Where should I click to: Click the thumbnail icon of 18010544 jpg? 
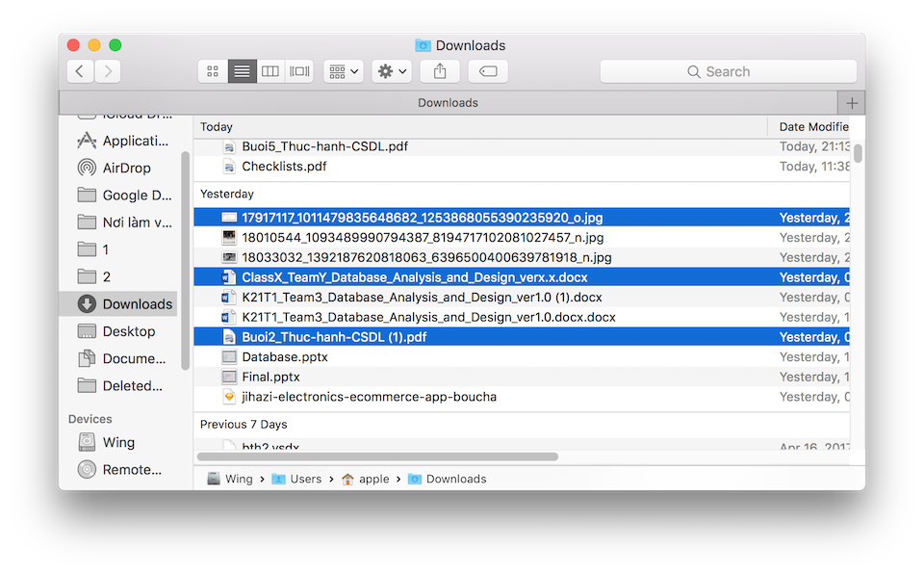point(229,238)
